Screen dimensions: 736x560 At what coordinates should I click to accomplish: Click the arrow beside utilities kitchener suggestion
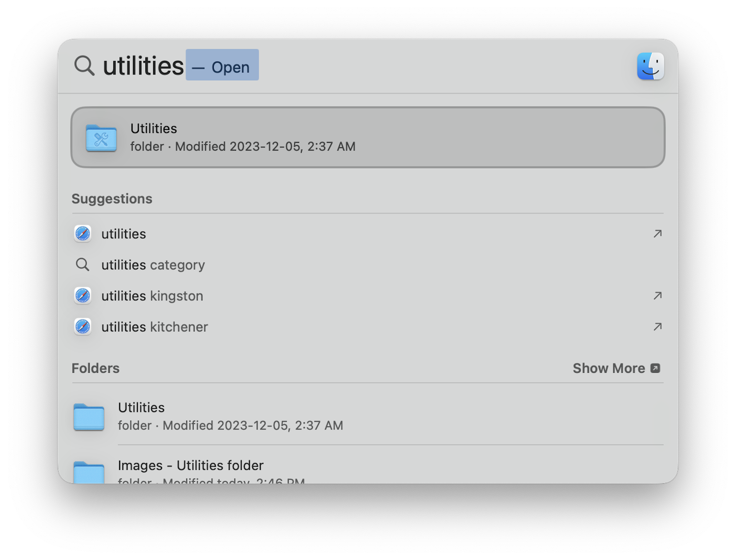pyautogui.click(x=657, y=327)
